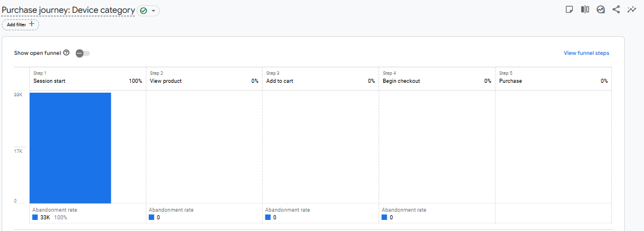Viewport: 644px width, 231px height.
Task: Open the Insights sparkline icon
Action: (x=631, y=9)
